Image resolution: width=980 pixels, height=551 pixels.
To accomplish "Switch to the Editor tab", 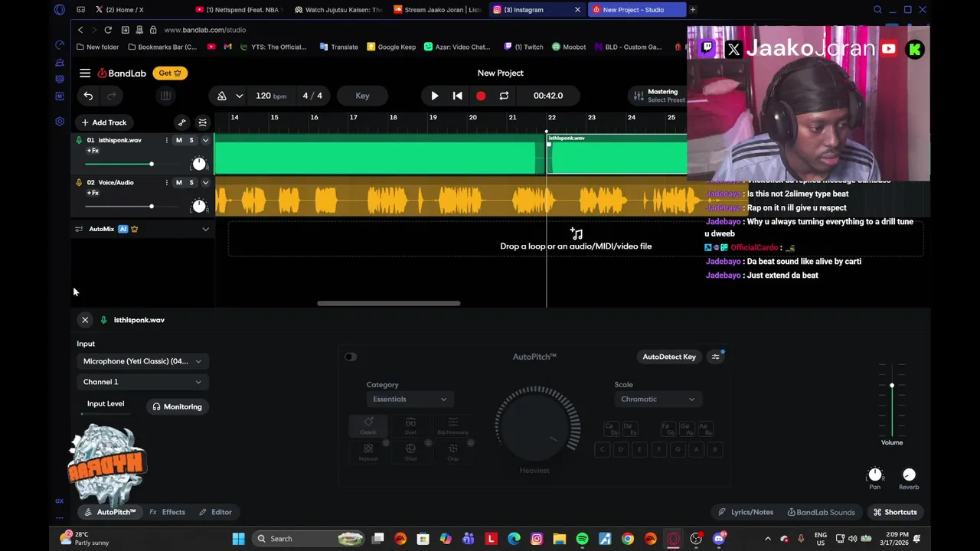I will tap(215, 512).
